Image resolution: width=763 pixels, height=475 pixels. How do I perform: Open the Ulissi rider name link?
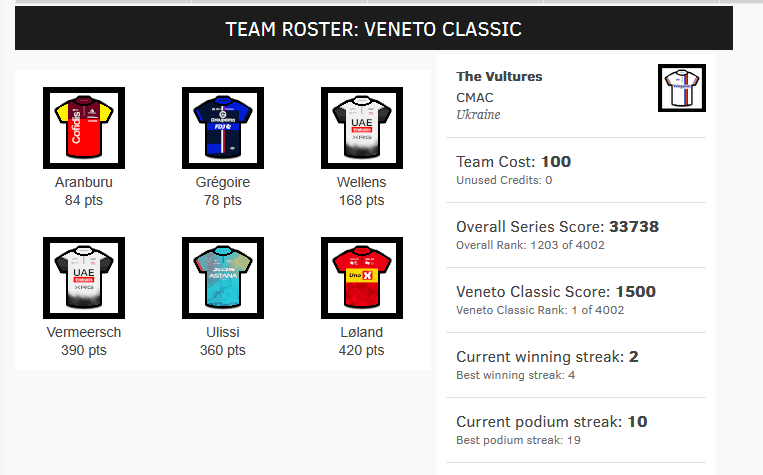pos(223,332)
